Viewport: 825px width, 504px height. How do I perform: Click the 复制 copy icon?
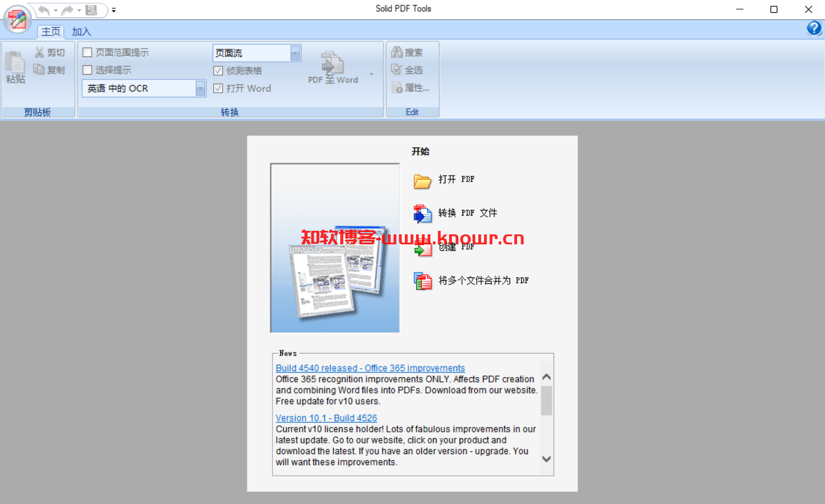pyautogui.click(x=39, y=69)
